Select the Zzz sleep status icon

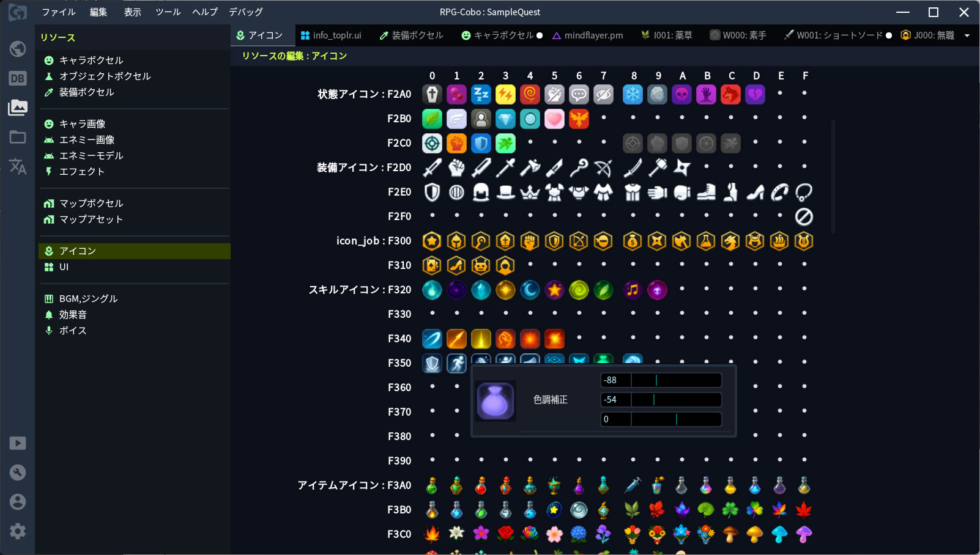(481, 94)
